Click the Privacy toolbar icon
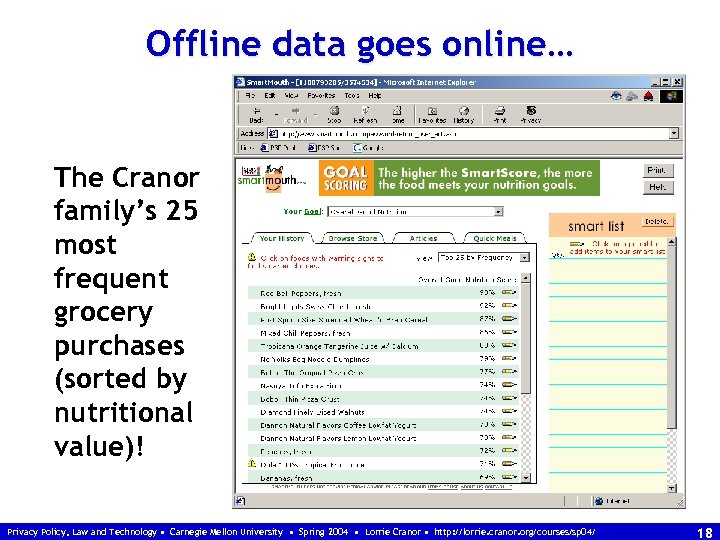720x540 pixels. (531, 115)
